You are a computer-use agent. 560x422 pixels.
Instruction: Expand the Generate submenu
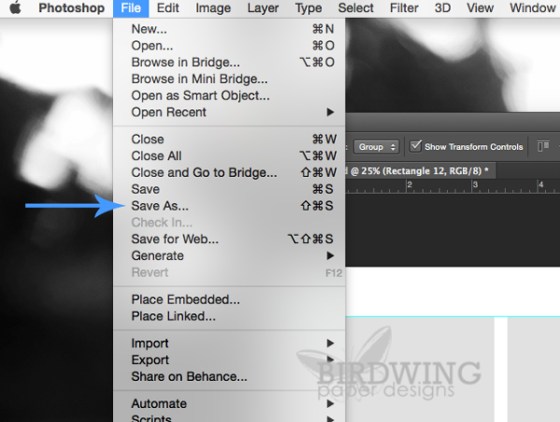[229, 256]
